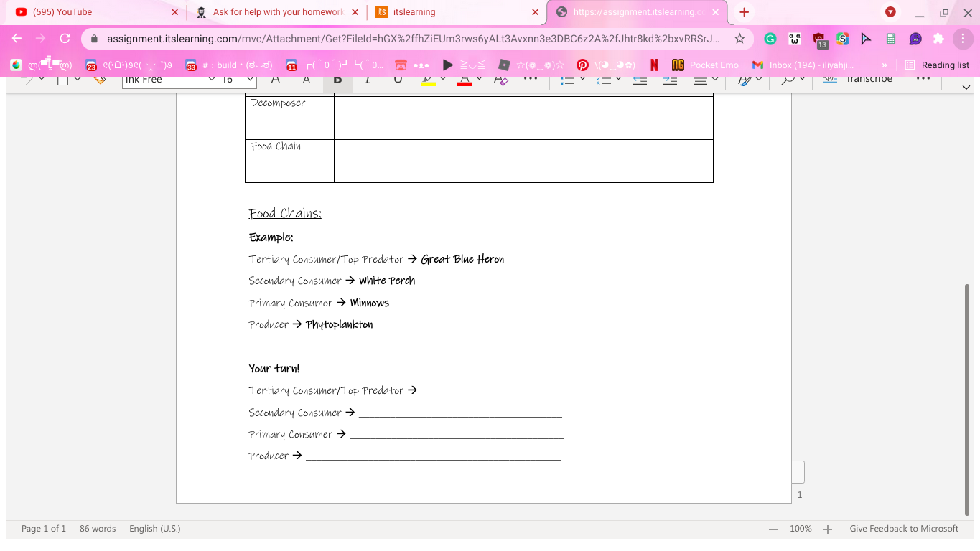Open the font size dropdown

[237, 80]
